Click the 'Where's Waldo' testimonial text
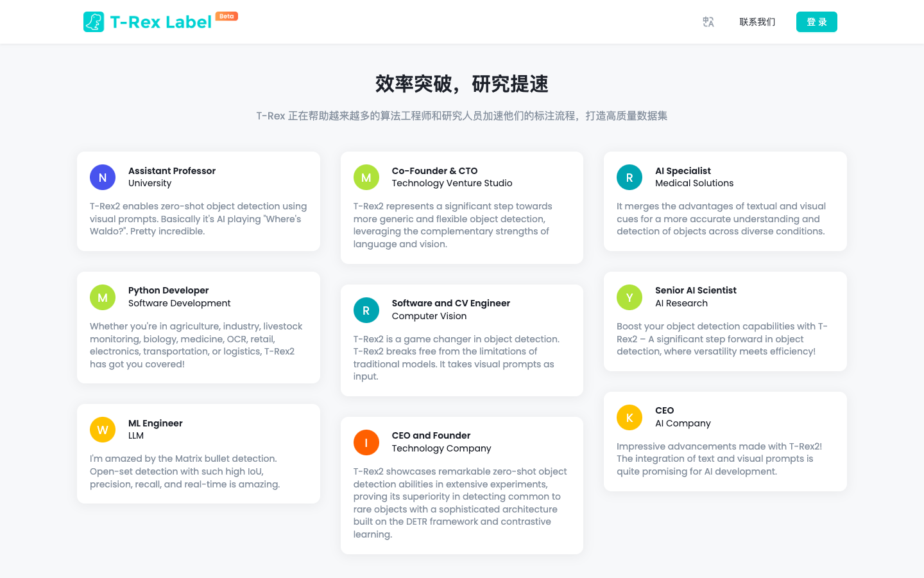 tap(198, 219)
